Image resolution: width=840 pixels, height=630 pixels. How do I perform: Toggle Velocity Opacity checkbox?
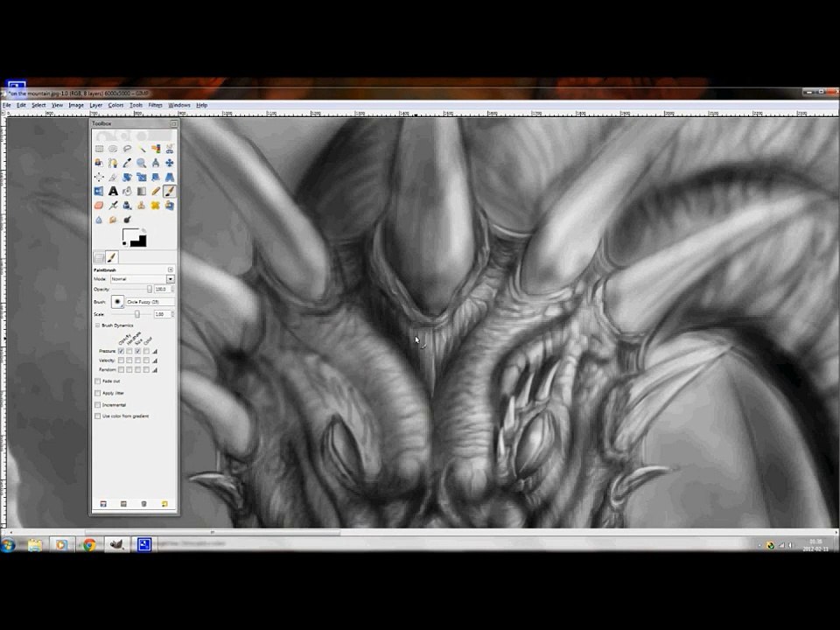pyautogui.click(x=121, y=360)
